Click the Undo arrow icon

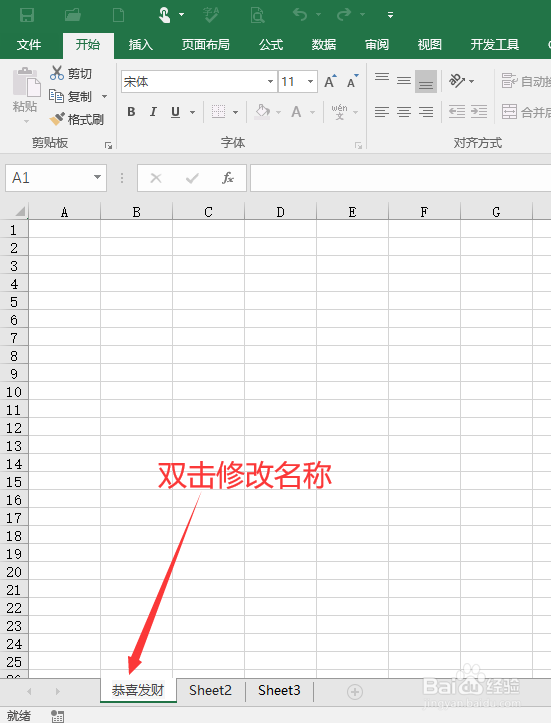(x=300, y=15)
